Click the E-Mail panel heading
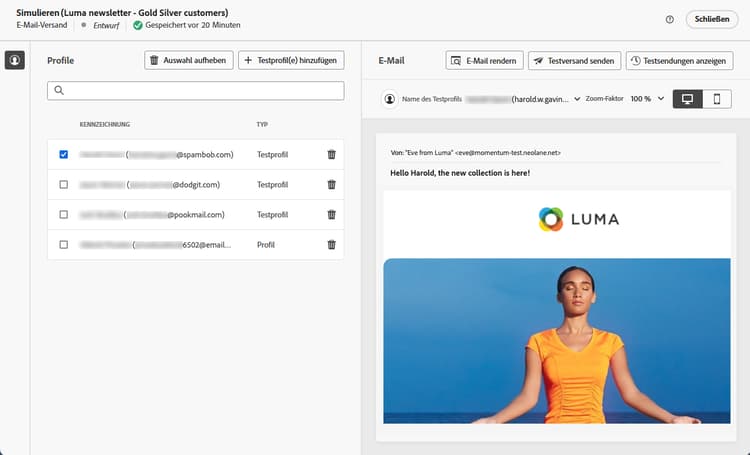The width and height of the screenshot is (750, 455). [391, 61]
